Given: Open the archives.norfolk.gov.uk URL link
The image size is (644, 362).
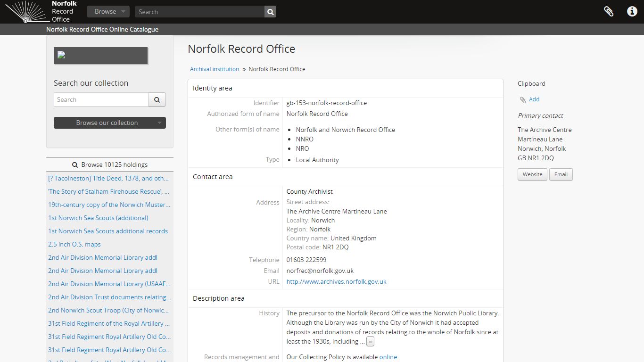Looking at the screenshot, I should point(337,281).
